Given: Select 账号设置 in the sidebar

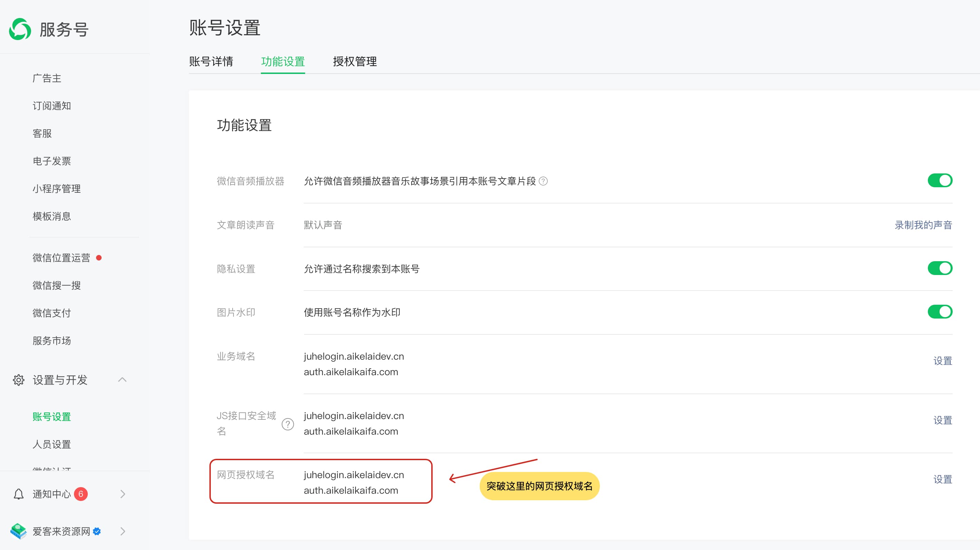Looking at the screenshot, I should pyautogui.click(x=52, y=417).
